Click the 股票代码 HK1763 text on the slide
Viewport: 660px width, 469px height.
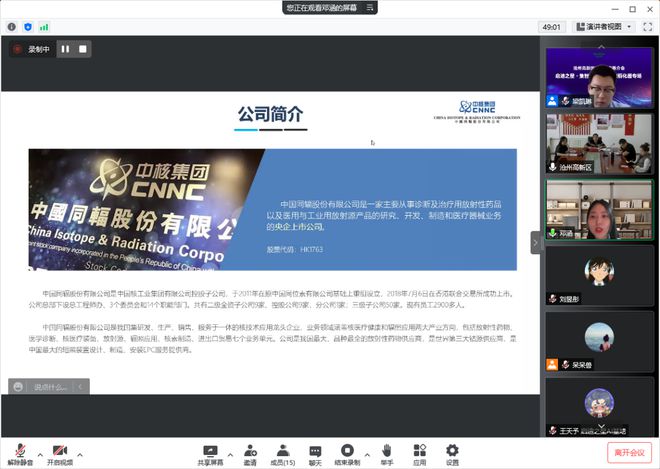coord(295,249)
